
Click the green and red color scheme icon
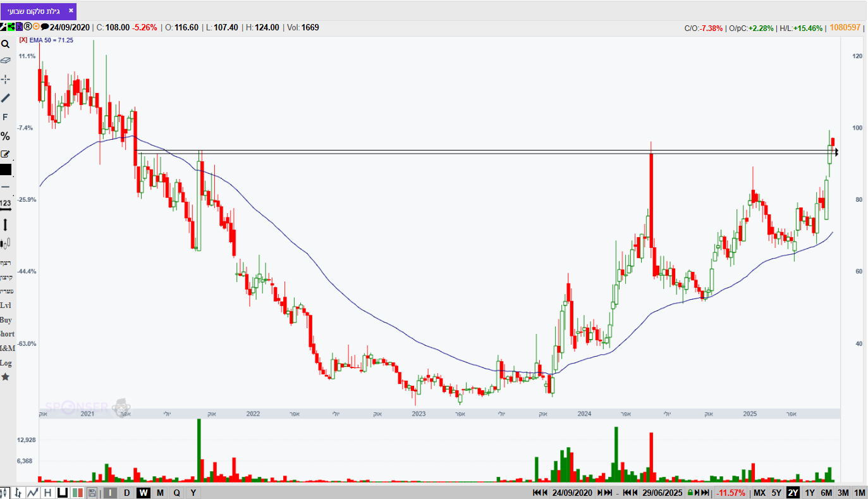pyautogui.click(x=78, y=493)
